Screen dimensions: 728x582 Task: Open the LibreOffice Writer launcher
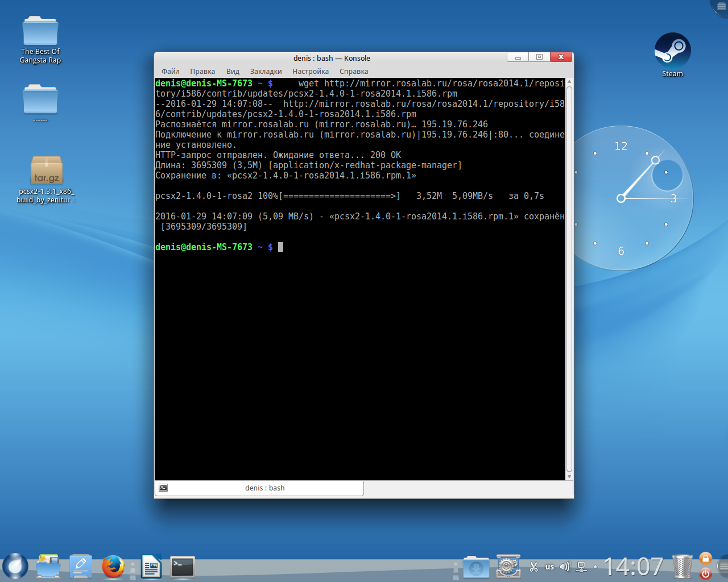pyautogui.click(x=151, y=567)
